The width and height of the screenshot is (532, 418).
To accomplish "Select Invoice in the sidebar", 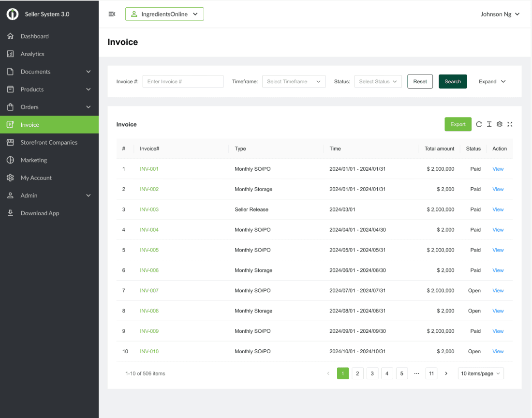I will click(x=49, y=124).
